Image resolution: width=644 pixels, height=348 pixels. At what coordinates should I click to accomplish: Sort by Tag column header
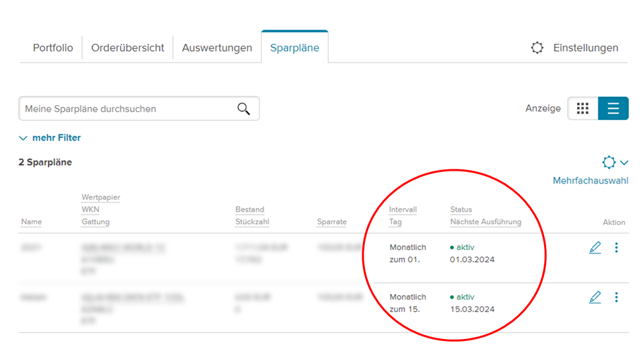[395, 222]
